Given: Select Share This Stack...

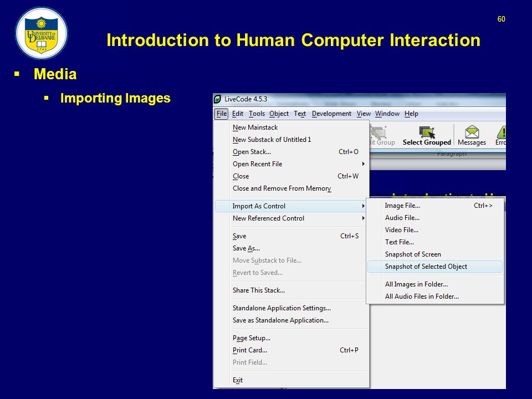Looking at the screenshot, I should (292, 290).
